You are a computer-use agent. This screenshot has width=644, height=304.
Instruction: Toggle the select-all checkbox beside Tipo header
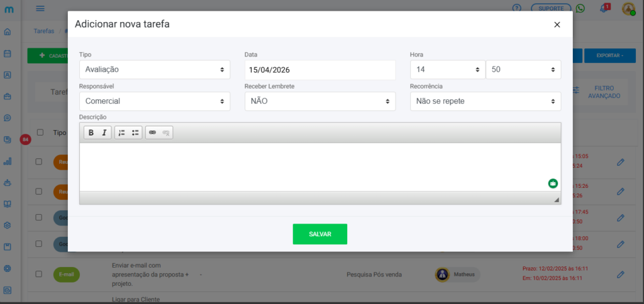click(x=40, y=133)
